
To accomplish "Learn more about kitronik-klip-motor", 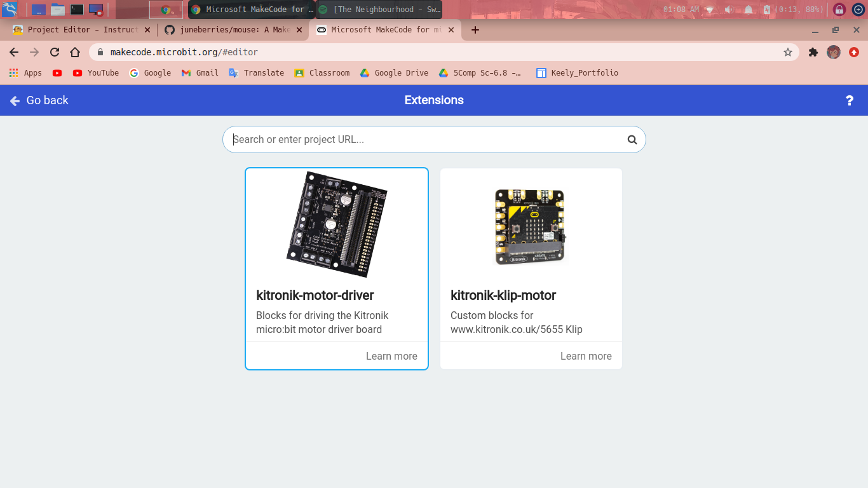I will (x=586, y=356).
